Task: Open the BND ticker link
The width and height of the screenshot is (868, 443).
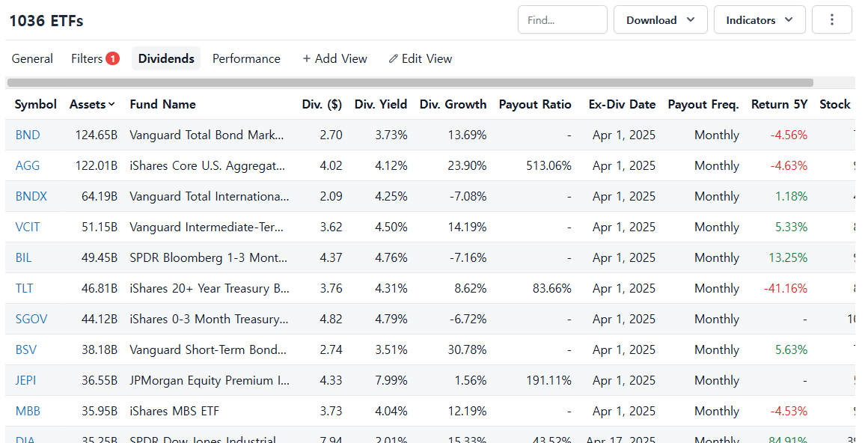Action: pos(28,135)
